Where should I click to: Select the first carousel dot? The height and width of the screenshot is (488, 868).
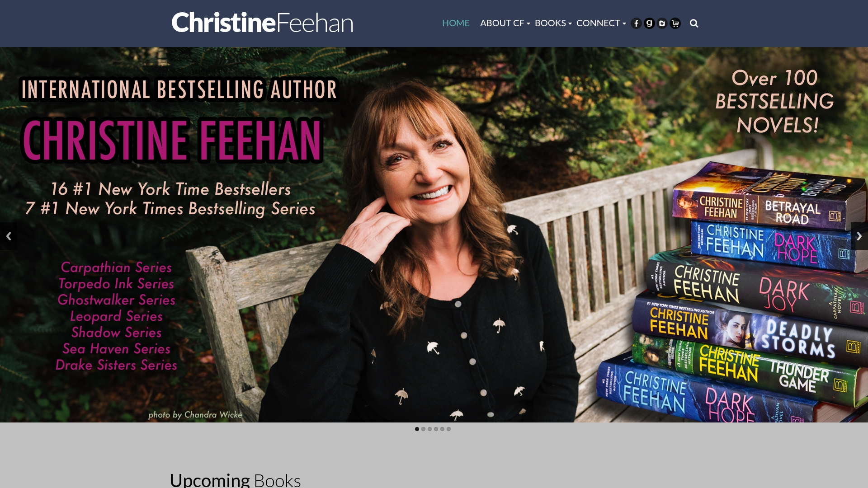417,429
